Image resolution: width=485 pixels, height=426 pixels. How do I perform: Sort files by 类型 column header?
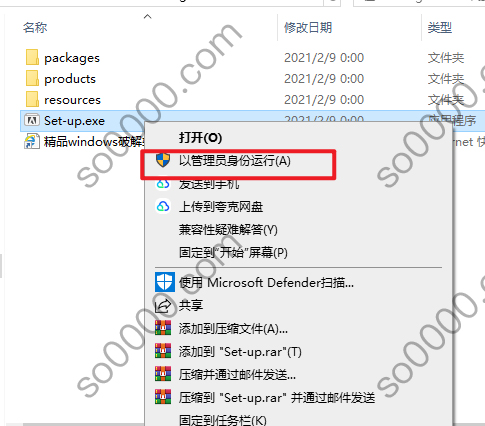coord(440,27)
